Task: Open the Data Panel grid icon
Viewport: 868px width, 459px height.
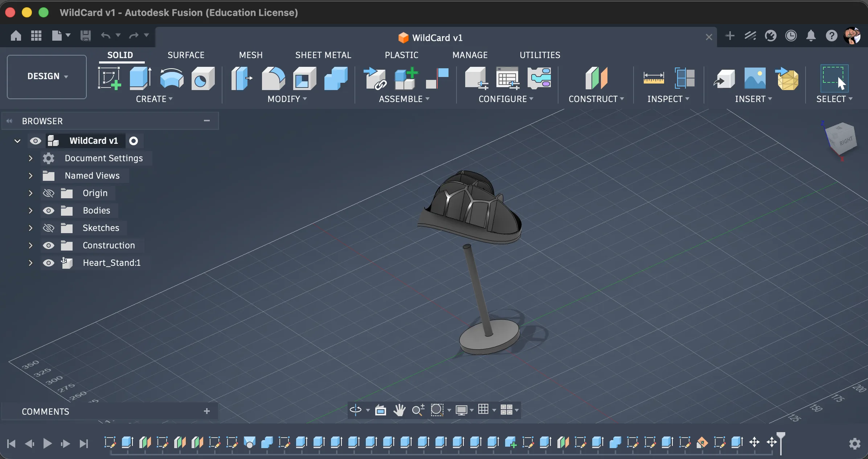Action: tap(36, 36)
